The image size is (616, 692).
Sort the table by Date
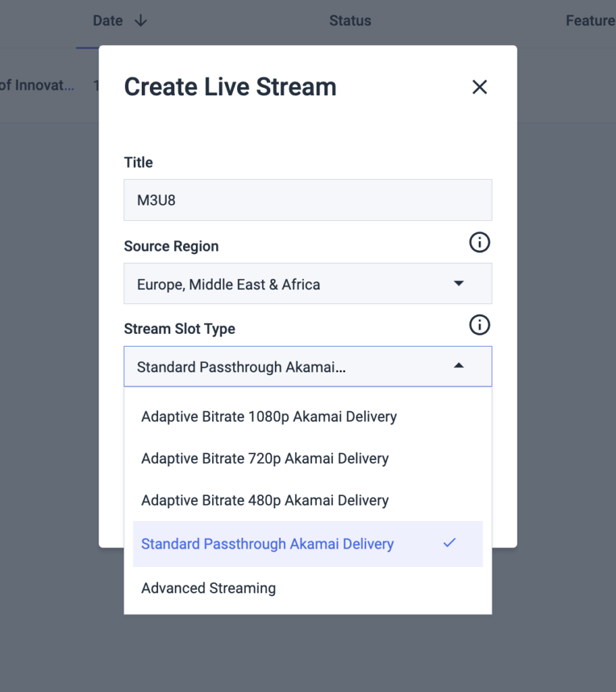(107, 21)
